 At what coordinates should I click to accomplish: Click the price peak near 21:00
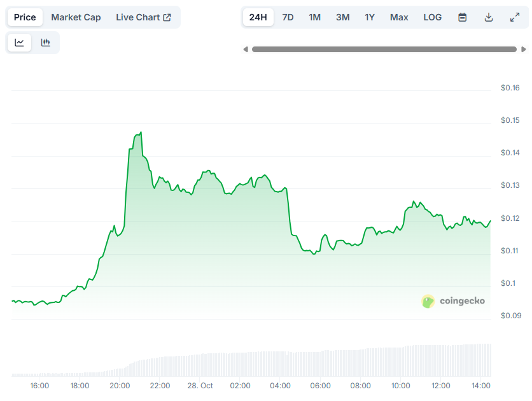tap(141, 132)
